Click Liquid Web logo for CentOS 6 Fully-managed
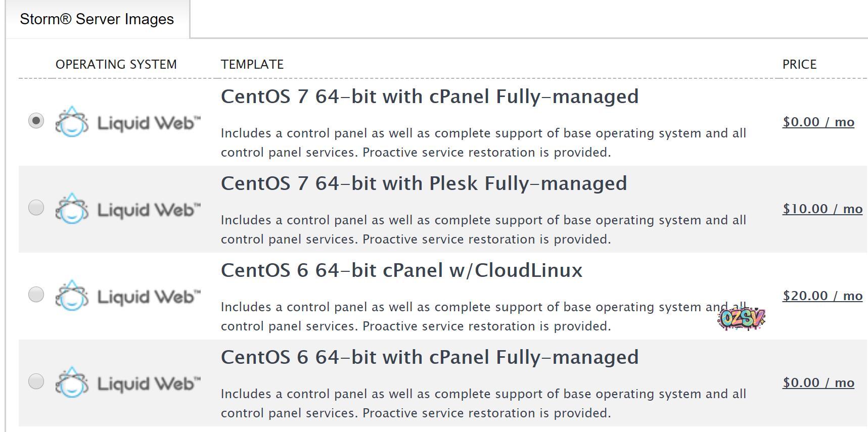The width and height of the screenshot is (868, 432). 128,382
